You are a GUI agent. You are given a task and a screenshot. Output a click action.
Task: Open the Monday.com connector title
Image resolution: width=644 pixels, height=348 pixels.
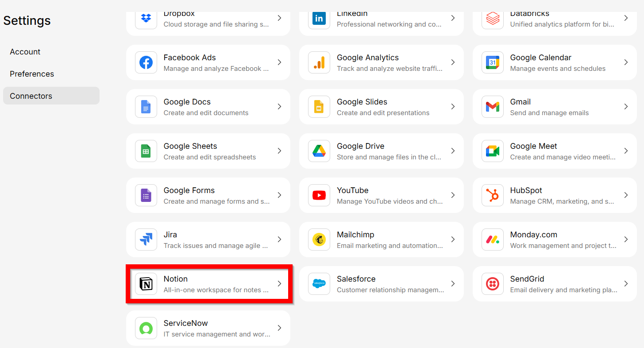point(533,235)
